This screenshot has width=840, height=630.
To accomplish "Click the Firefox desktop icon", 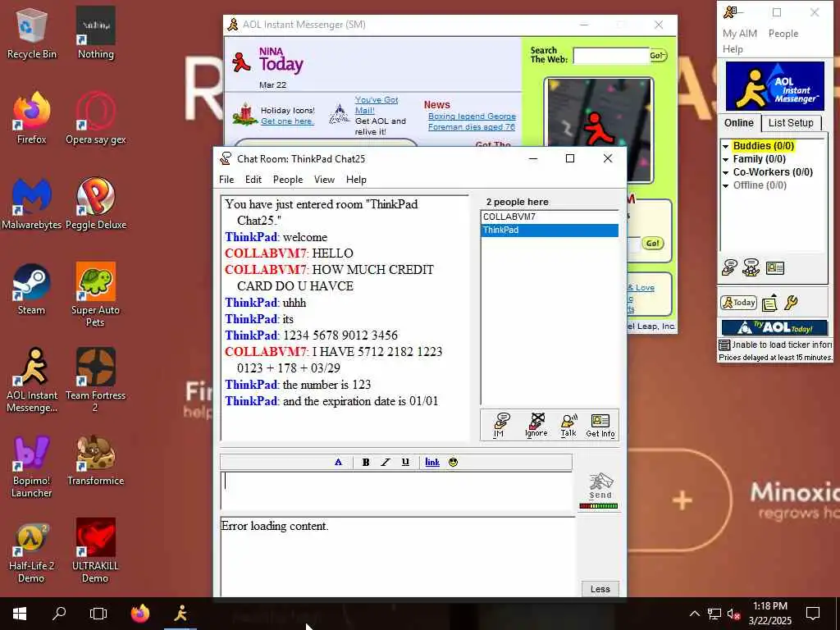I will pyautogui.click(x=32, y=118).
